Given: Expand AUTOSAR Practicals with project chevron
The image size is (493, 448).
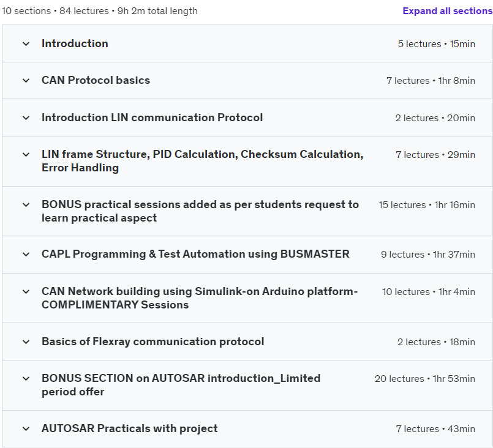Looking at the screenshot, I should coord(26,429).
